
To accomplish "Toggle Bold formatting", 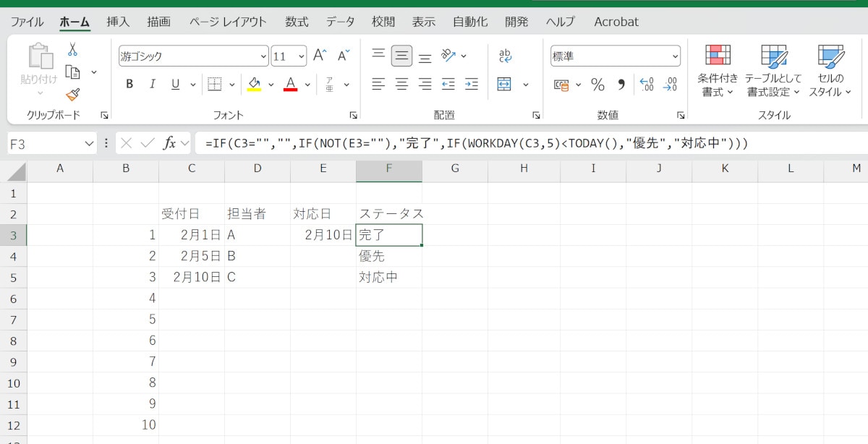I will (129, 85).
